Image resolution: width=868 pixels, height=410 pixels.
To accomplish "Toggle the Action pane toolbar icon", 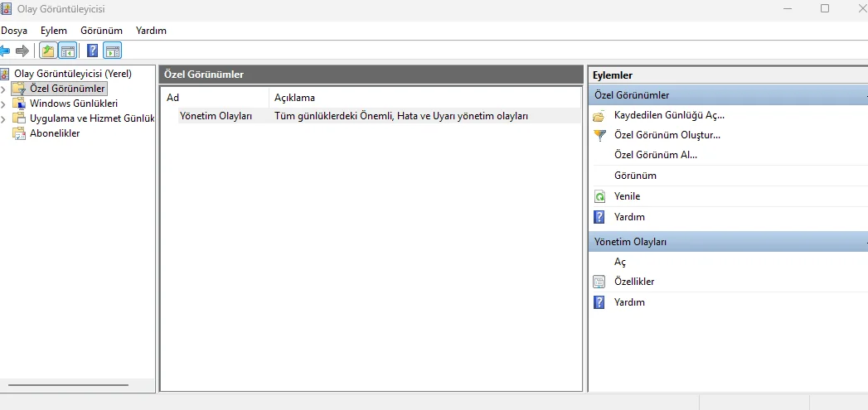I will (113, 51).
